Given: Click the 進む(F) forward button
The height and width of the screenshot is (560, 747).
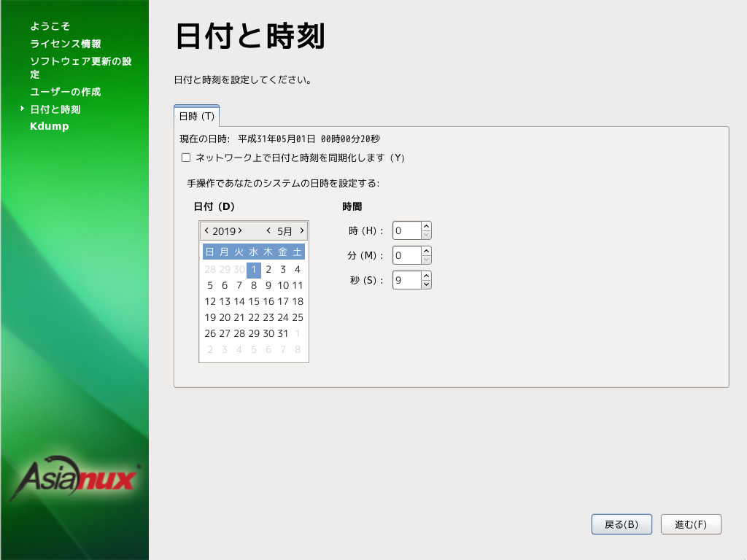Looking at the screenshot, I should [691, 524].
